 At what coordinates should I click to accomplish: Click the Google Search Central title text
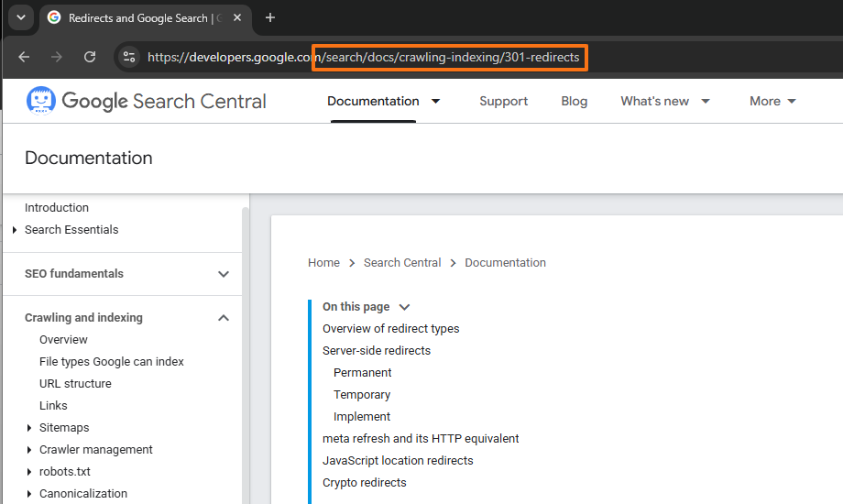164,101
